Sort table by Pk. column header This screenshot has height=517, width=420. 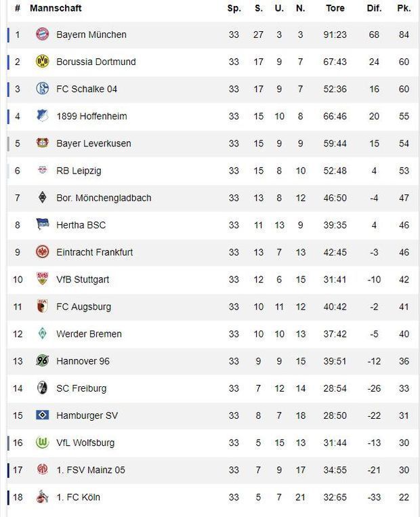click(404, 9)
